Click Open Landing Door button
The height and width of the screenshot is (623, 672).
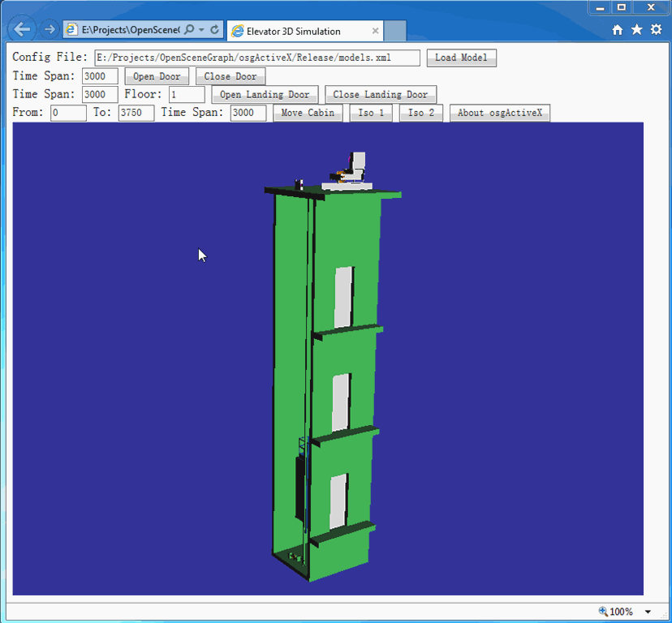pos(265,94)
